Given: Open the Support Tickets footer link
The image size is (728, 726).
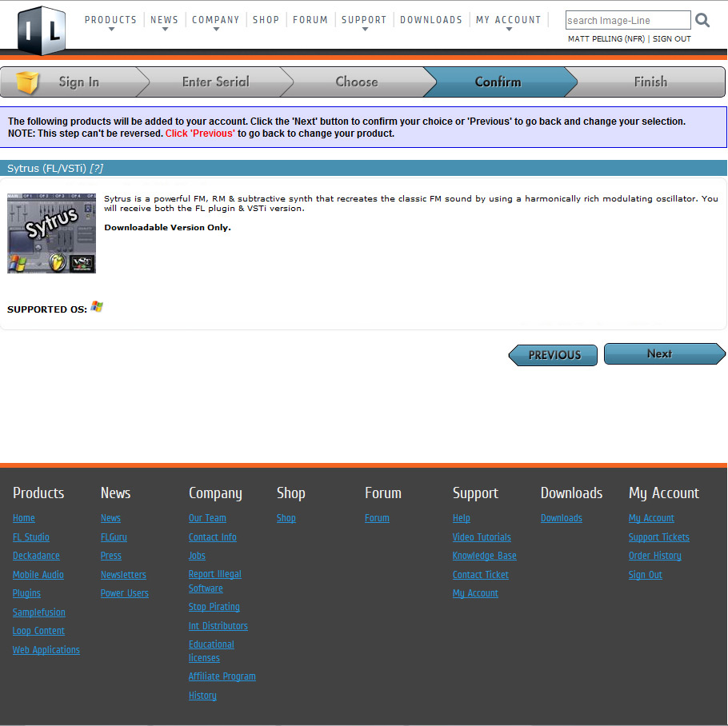Looking at the screenshot, I should click(x=659, y=537).
